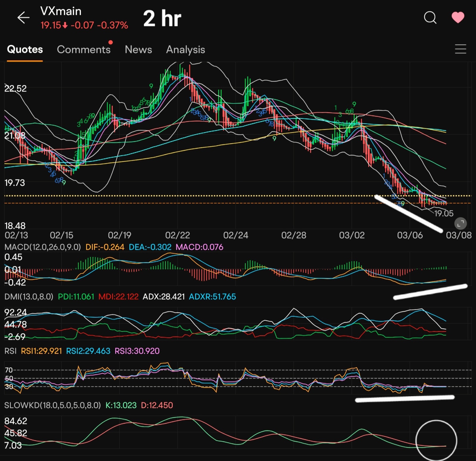This screenshot has width=476, height=461.
Task: Tap the MDI:22.122 reading
Action: coord(118,297)
